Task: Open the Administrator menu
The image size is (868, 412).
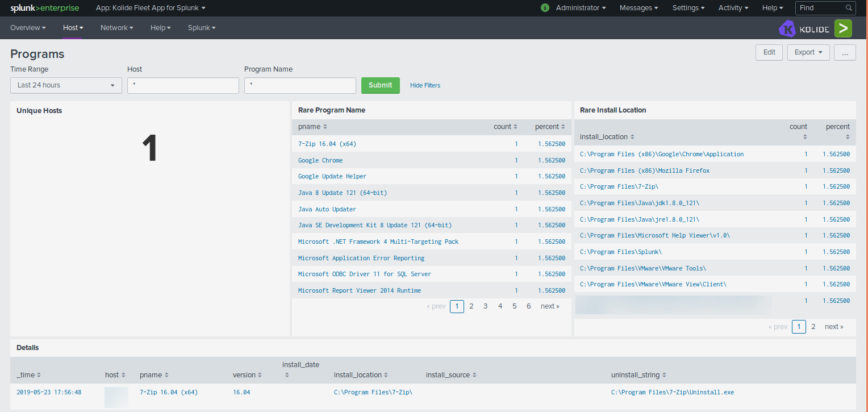Action: [x=581, y=8]
